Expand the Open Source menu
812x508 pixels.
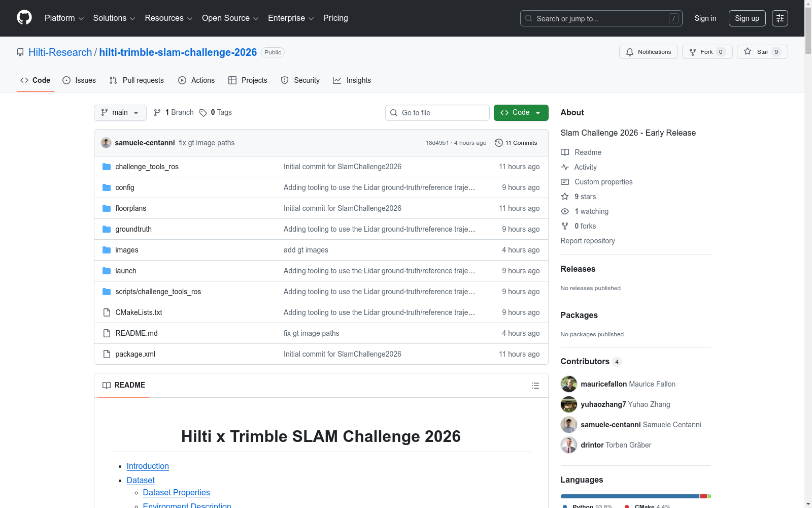230,18
